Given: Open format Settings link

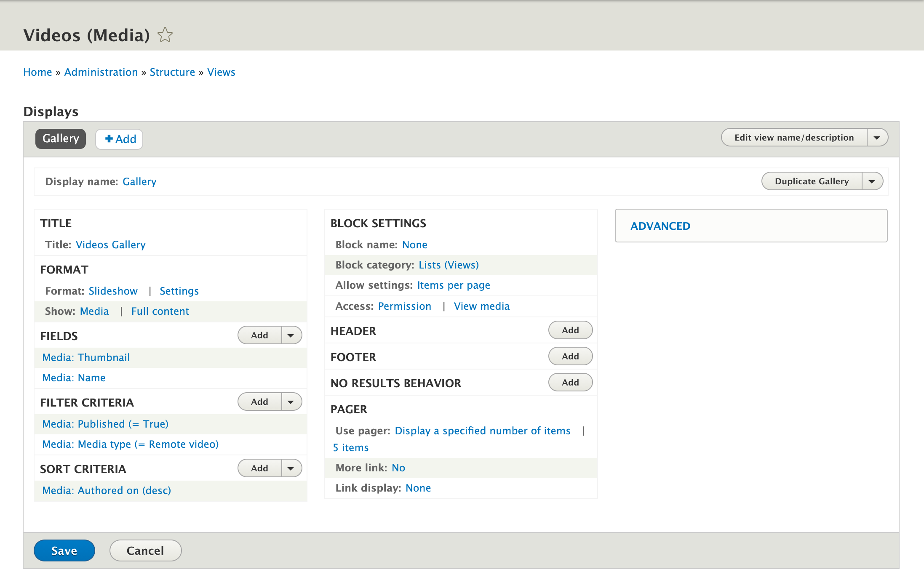Looking at the screenshot, I should tap(179, 291).
